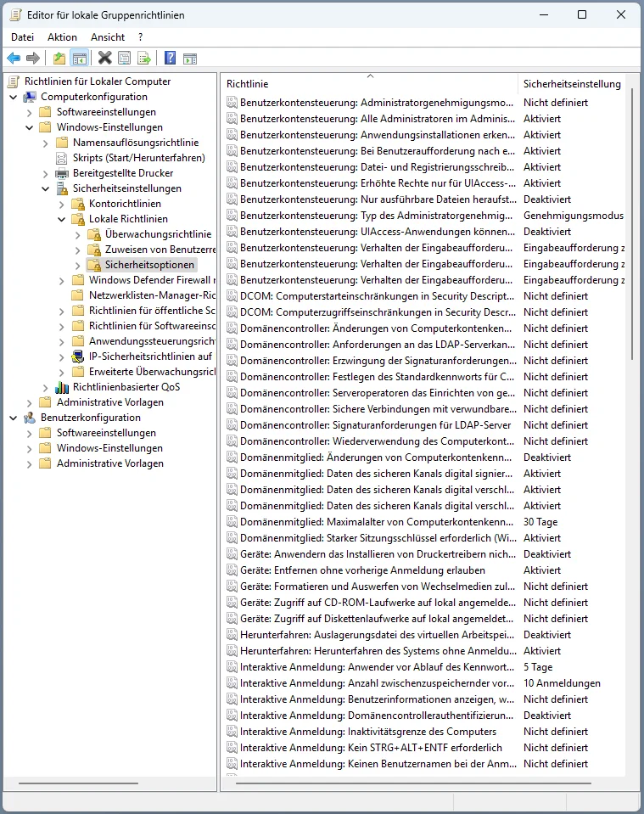Select policy Domänenmitglied: Maximalalter von Computerkontenkenn...
644x814 pixels.
tap(376, 522)
